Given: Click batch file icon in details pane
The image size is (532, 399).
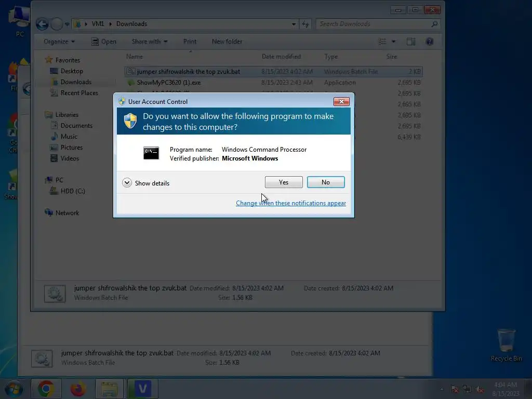Looking at the screenshot, I should 55,294.
